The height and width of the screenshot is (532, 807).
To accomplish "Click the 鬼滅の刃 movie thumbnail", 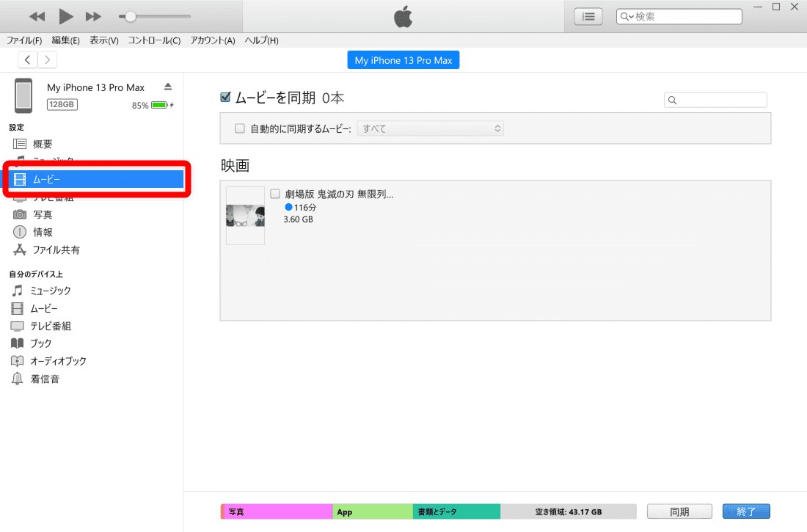I will [246, 216].
